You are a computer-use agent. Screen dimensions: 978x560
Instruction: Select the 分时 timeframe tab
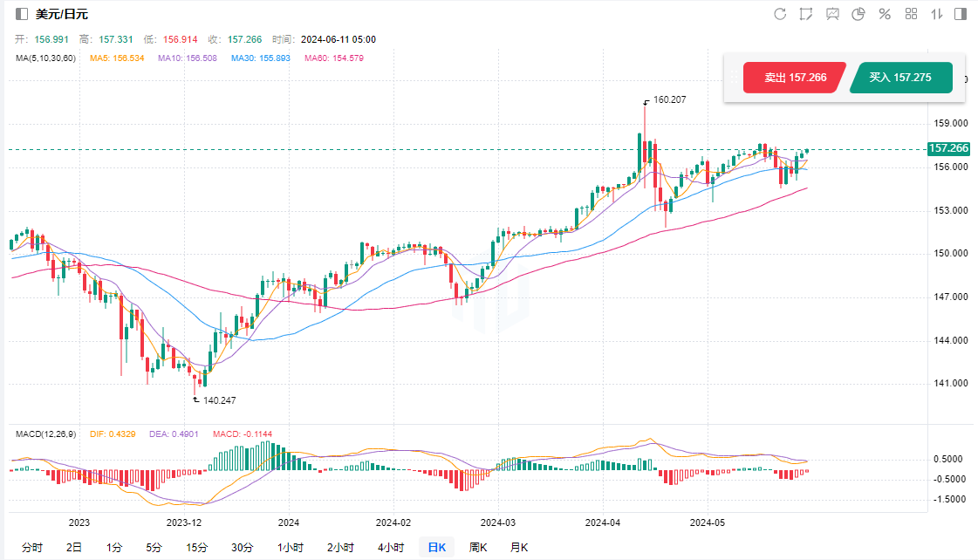click(31, 547)
